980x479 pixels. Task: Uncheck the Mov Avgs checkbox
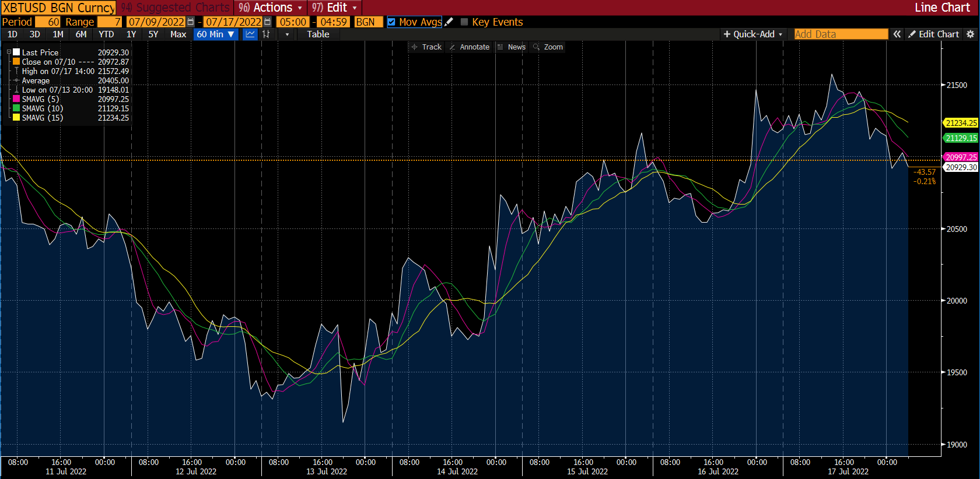tap(391, 22)
